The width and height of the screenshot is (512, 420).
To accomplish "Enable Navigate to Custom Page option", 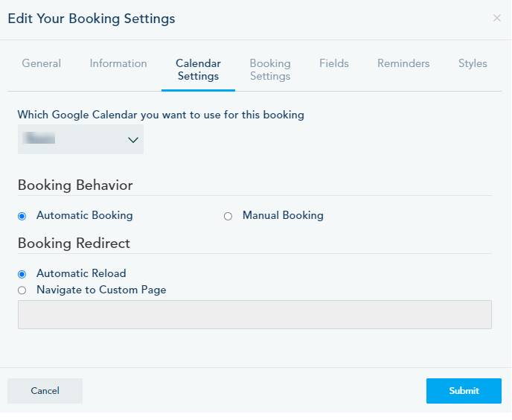I will [22, 290].
